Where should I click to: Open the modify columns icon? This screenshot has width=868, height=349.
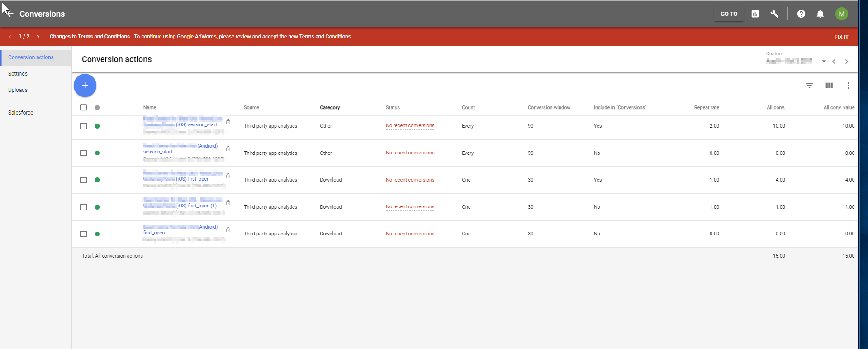(x=829, y=86)
